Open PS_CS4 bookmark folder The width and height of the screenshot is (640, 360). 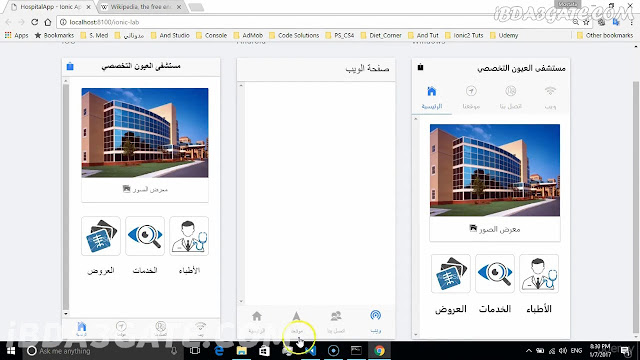pos(340,36)
